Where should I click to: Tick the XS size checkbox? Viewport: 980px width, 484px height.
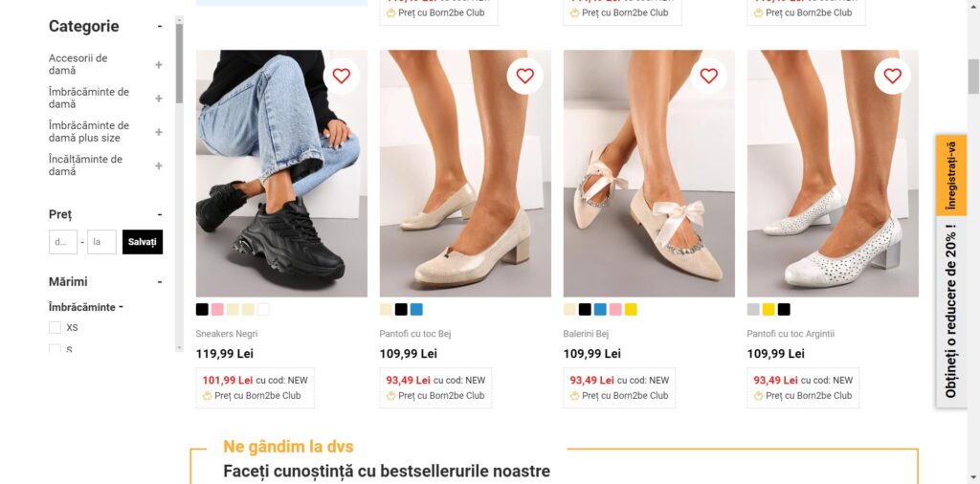[x=55, y=327]
